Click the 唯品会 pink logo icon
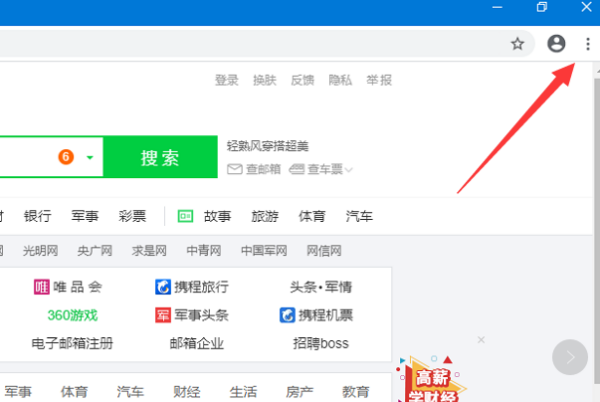The image size is (600, 402). coord(42,287)
